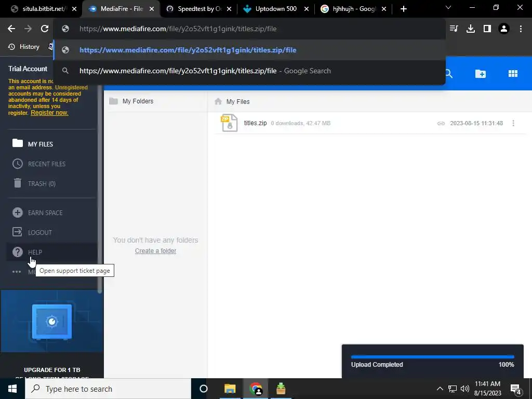The image size is (532, 399).
Task: Open File Explorer from the taskbar
Action: click(230, 389)
